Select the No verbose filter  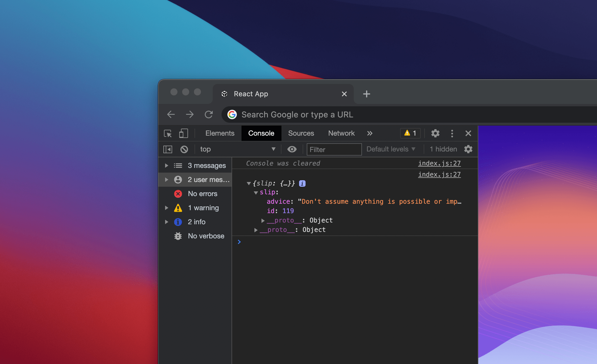(x=195, y=236)
